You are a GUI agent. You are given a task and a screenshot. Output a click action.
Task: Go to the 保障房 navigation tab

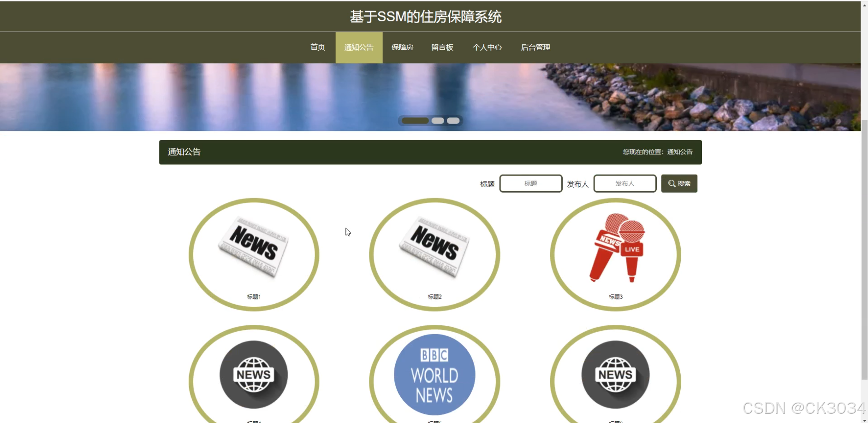pyautogui.click(x=402, y=47)
